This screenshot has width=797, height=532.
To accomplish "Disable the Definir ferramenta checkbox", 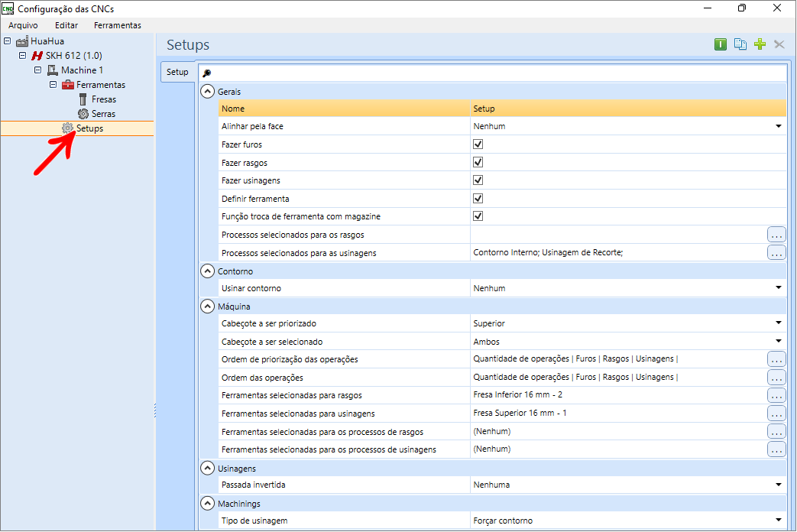I will 478,199.
